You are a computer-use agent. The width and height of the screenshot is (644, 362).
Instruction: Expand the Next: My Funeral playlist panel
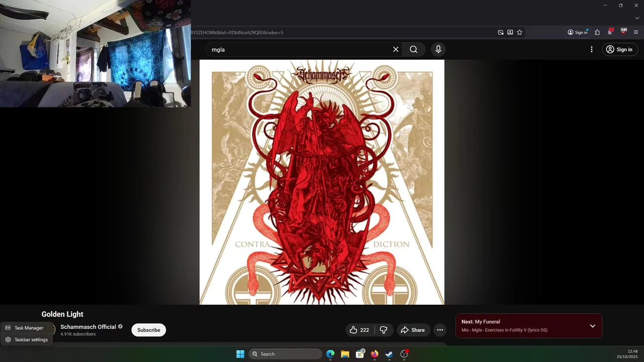point(593,326)
